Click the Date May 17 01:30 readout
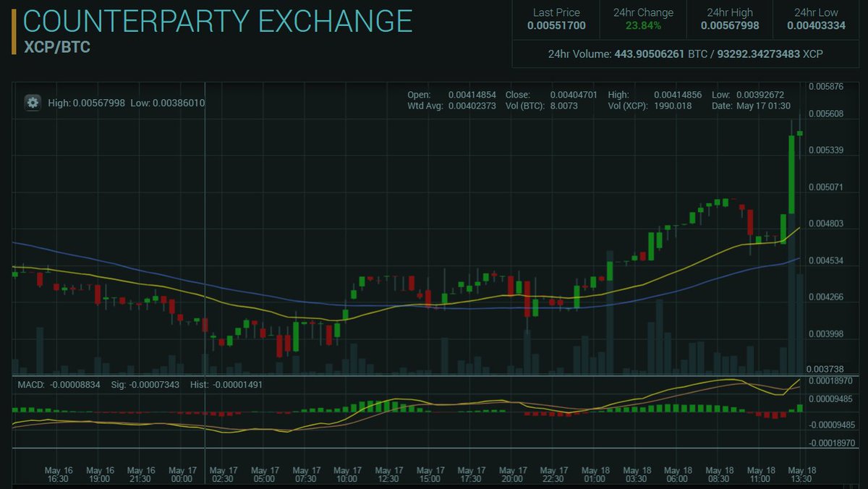The height and width of the screenshot is (489, 868). (751, 106)
